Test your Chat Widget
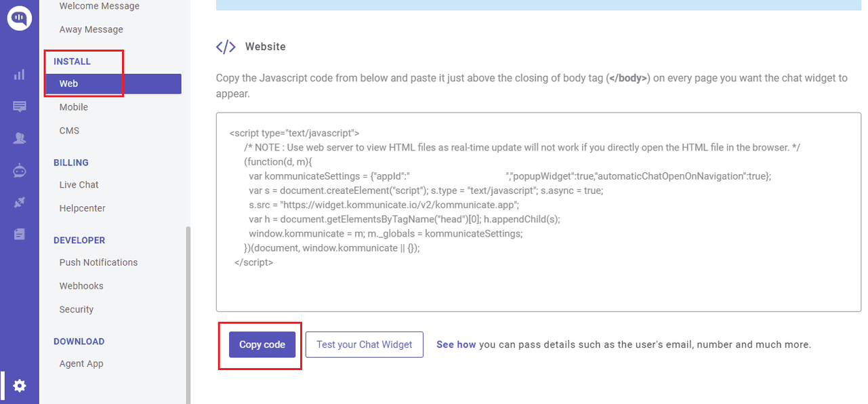Viewport: 868px width, 404px height. 364,344
